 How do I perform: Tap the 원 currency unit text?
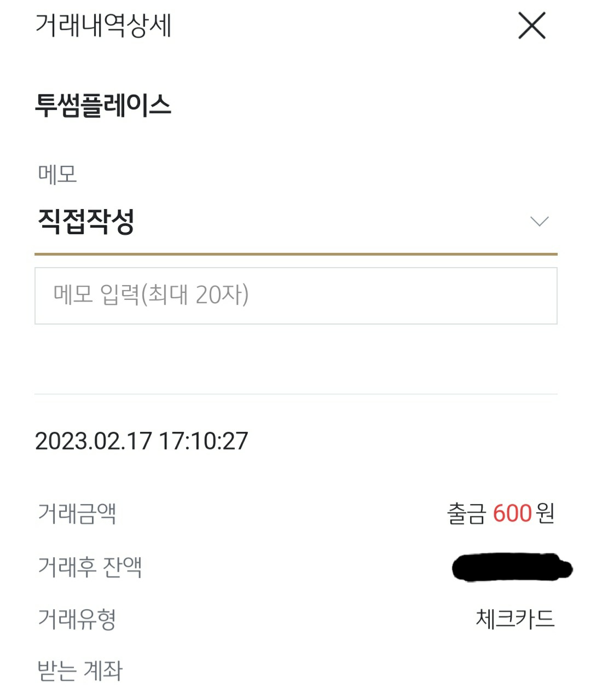(546, 513)
